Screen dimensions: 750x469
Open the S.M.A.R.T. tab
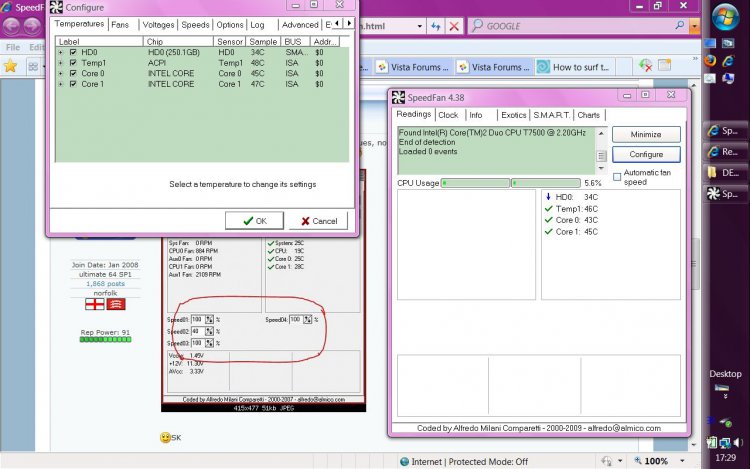point(551,115)
